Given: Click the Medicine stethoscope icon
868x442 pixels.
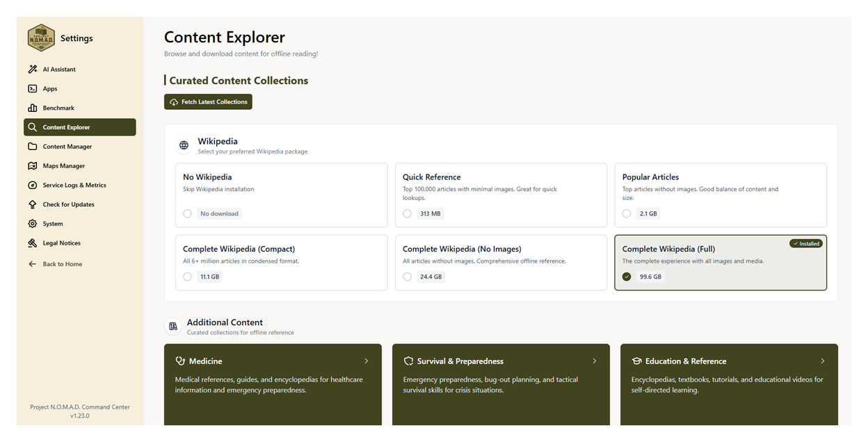Looking at the screenshot, I should click(180, 361).
